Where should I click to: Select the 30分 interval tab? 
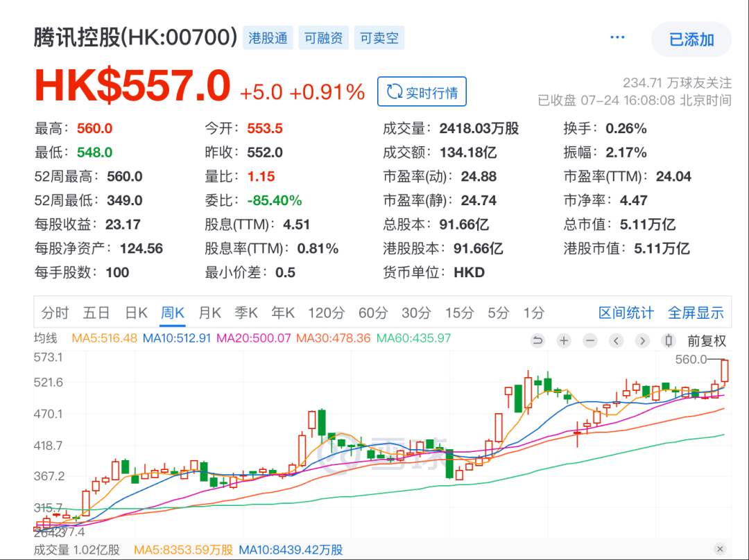pos(416,313)
